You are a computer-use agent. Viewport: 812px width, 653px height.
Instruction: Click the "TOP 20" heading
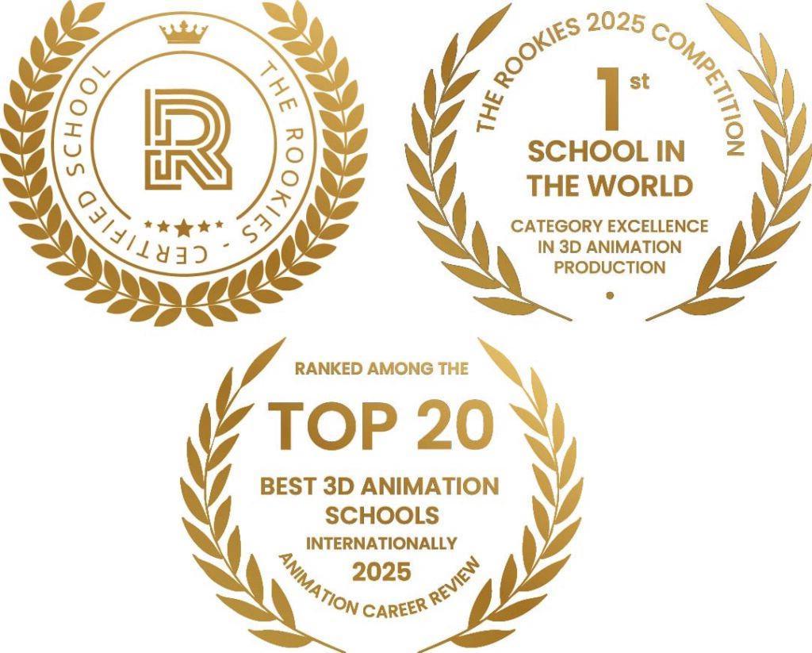tap(381, 426)
